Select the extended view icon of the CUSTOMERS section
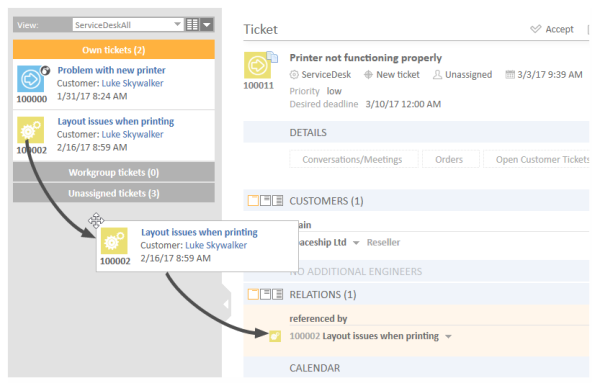The image size is (600, 391). [x=277, y=200]
